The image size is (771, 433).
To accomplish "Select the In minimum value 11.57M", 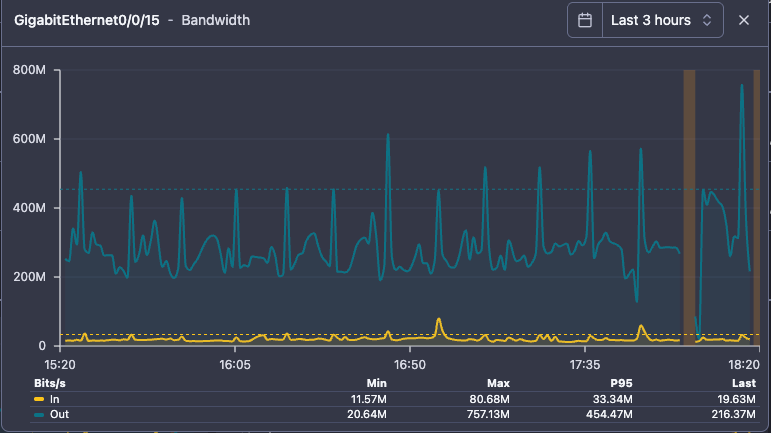I will point(368,399).
